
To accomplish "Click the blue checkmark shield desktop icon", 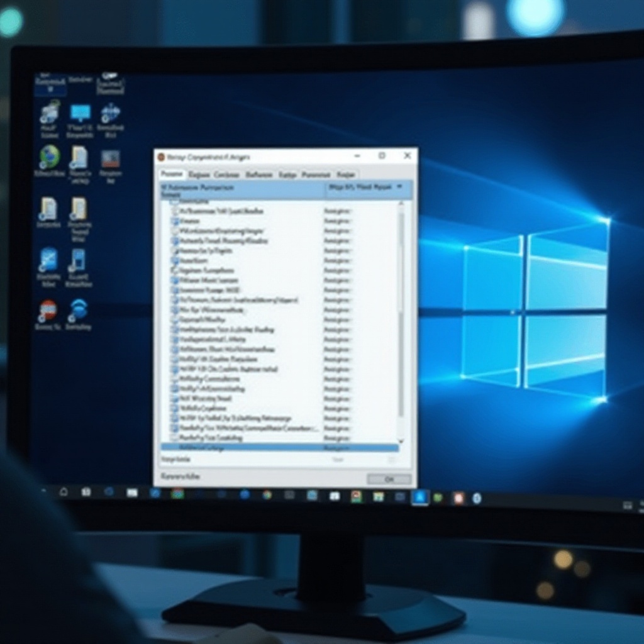I will pyautogui.click(x=48, y=259).
